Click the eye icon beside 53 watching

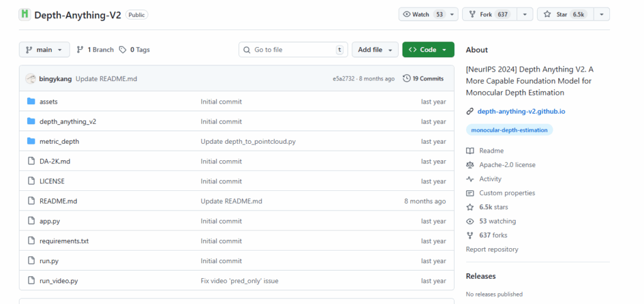coord(470,221)
